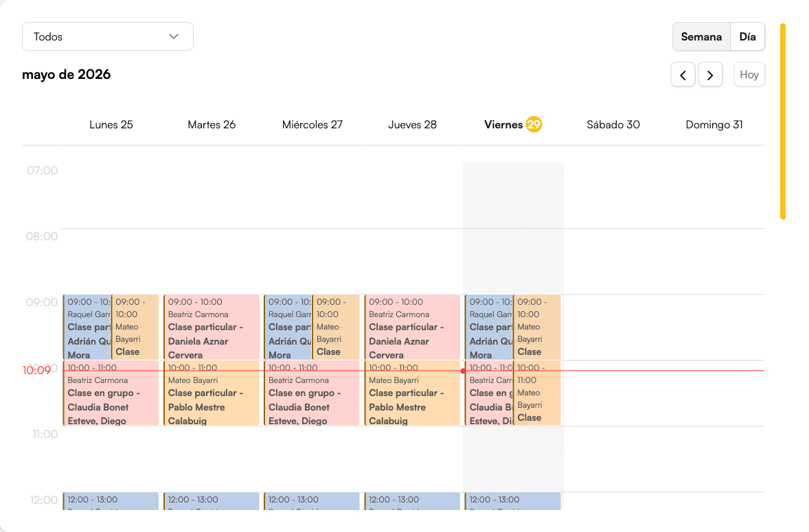
Task: Open Thursday 10:00 Pablo Mestre Calabuig class
Action: pyautogui.click(x=412, y=393)
